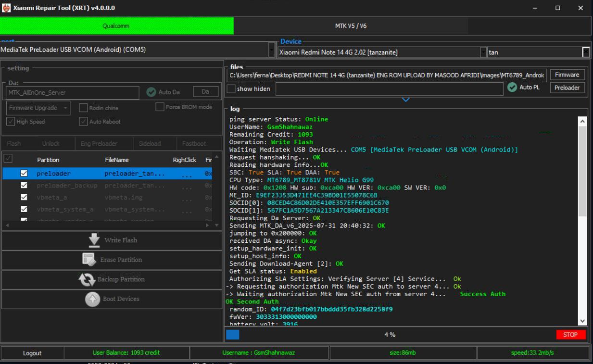
Task: Open the Xiaomi Redmi Note 14 device dropdown
Action: [x=483, y=52]
